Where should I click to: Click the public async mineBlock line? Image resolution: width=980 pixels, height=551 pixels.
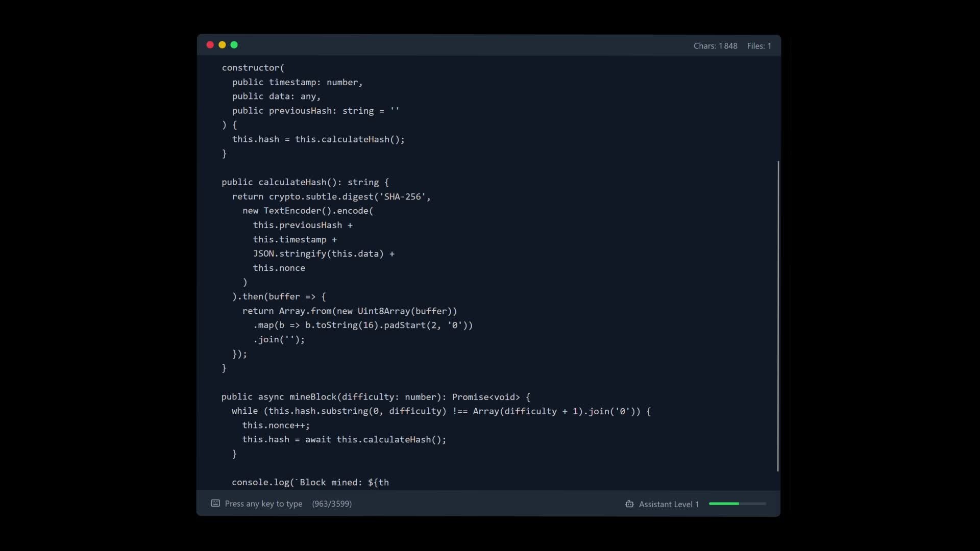coord(376,397)
